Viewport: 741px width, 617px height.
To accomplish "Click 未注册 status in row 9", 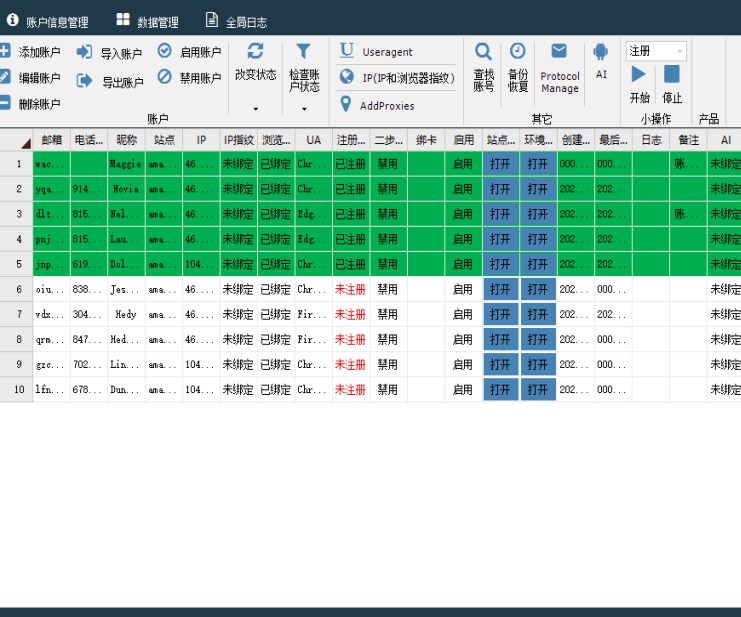I will click(350, 364).
